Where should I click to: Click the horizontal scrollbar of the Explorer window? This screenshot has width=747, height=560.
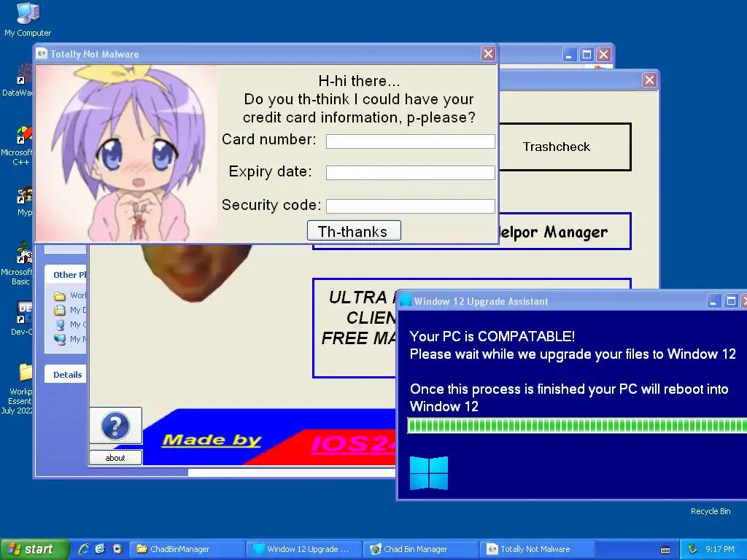pyautogui.click(x=292, y=472)
